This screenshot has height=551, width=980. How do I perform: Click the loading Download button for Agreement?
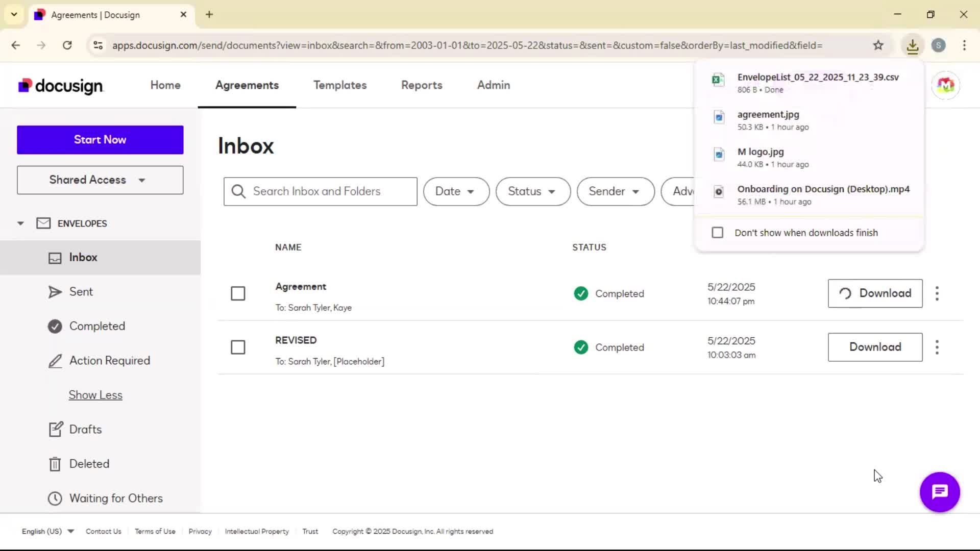(x=875, y=293)
